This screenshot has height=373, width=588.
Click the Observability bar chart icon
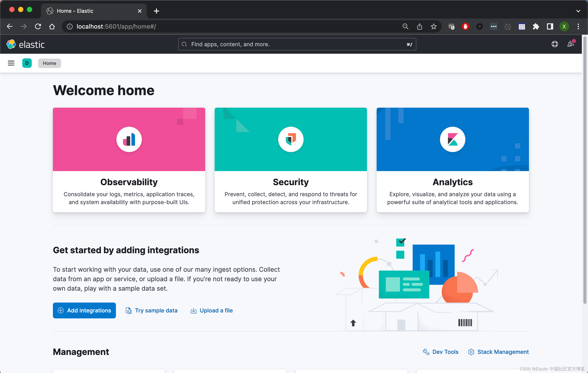129,140
